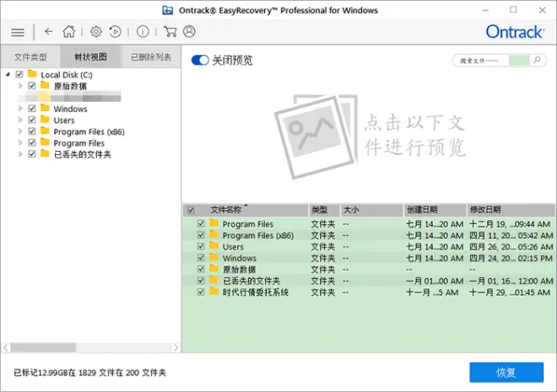Expand the 已丢失的文件夹 tree node
This screenshot has width=557, height=392.
20,153
